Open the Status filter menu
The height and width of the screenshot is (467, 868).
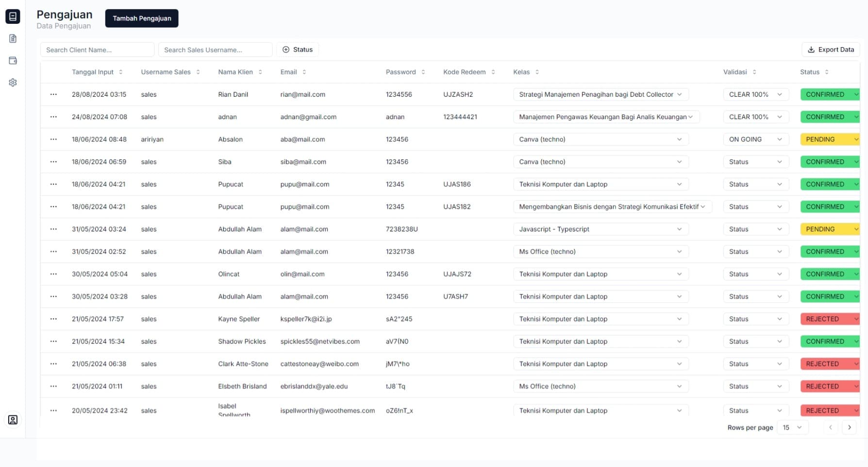[x=298, y=50]
